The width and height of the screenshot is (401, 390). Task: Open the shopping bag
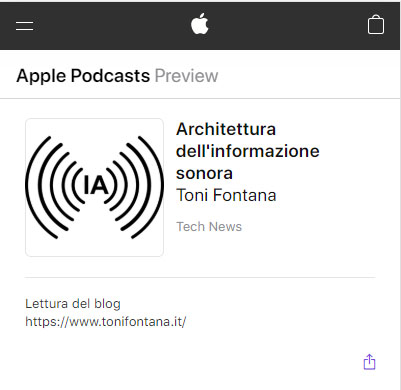376,24
